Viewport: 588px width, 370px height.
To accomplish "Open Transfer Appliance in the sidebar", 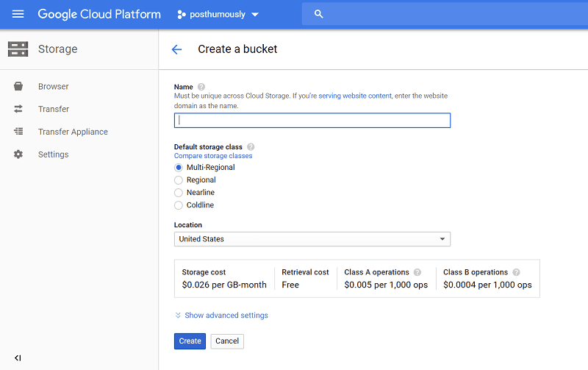I will 73,132.
